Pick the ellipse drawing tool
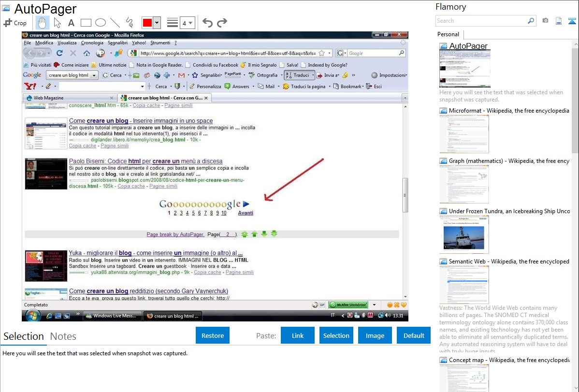The image size is (579, 392). [101, 23]
